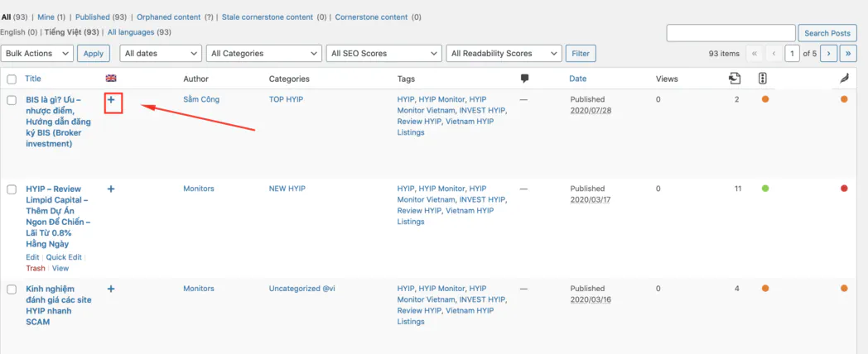Viewport: 868px width, 354px height.
Task: Select checkbox for Limpid Capital post
Action: (12, 189)
